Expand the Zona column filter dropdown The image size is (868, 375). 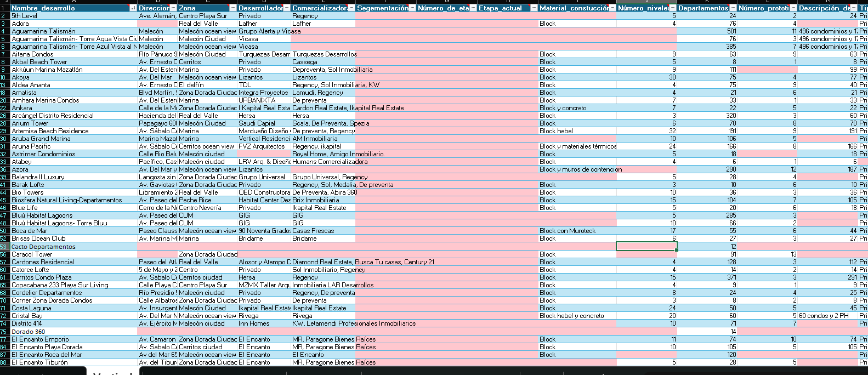(233, 8)
